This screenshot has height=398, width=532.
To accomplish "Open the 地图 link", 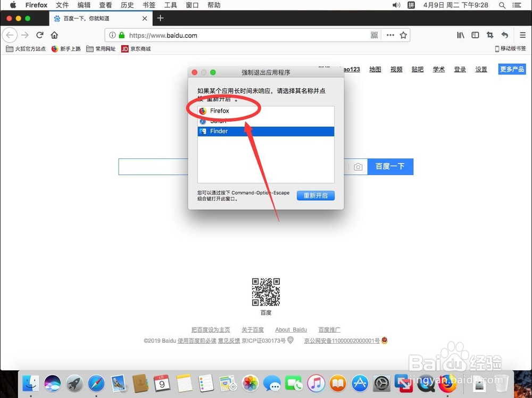I will (x=375, y=69).
